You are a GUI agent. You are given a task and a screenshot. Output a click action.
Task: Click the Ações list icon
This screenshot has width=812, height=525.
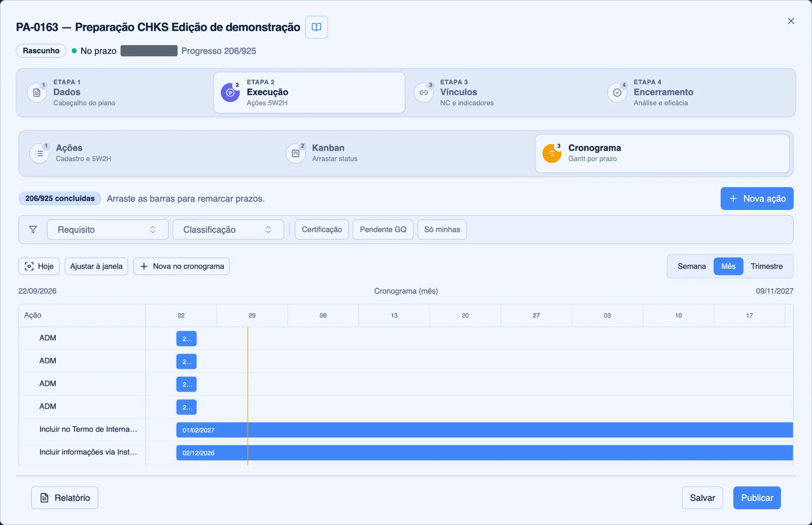coord(40,153)
